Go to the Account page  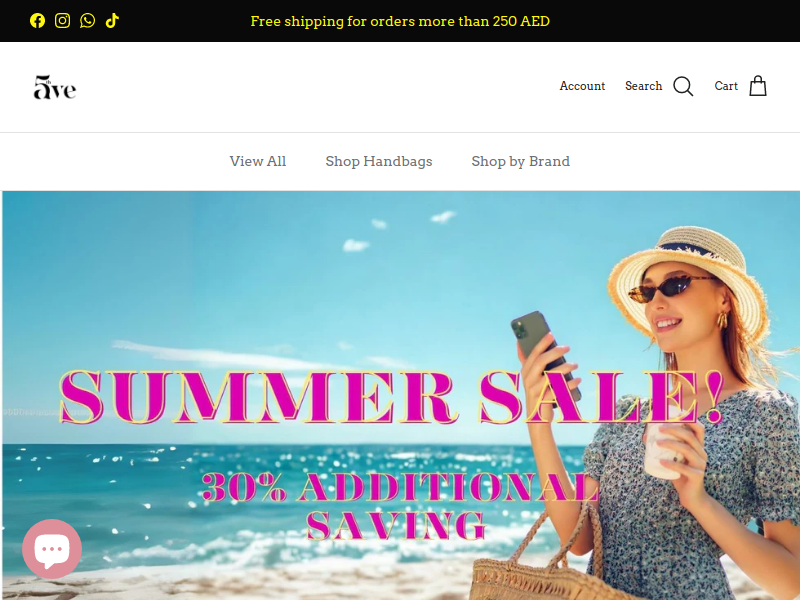click(x=582, y=86)
